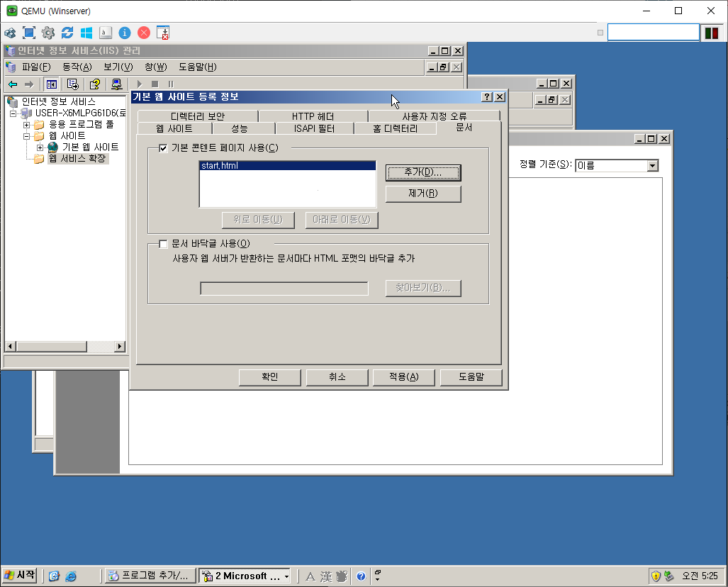Toggle the show/hide console tree icon
728x587 pixels.
pyautogui.click(x=52, y=84)
